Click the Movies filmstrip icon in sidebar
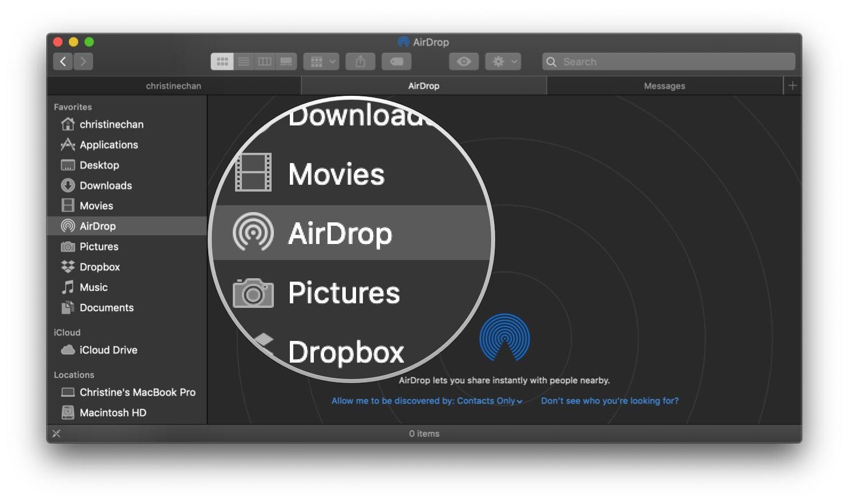This screenshot has height=504, width=849. [x=68, y=205]
